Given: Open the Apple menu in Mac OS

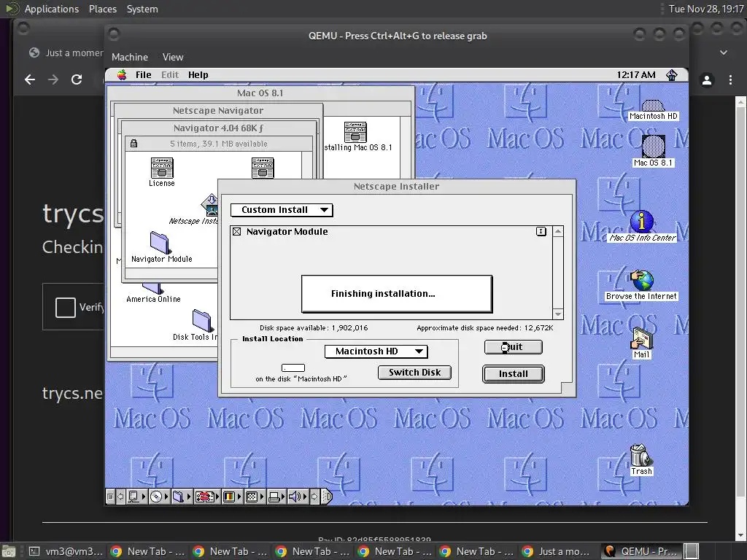Looking at the screenshot, I should coord(122,75).
